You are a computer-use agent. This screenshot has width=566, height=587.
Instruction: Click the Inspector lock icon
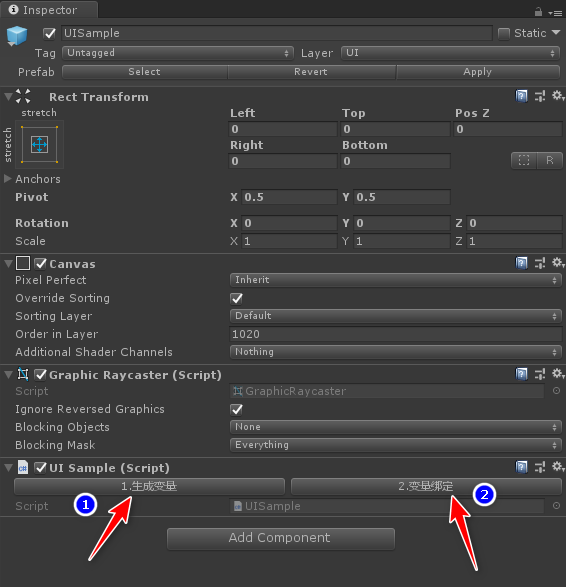pyautogui.click(x=538, y=12)
